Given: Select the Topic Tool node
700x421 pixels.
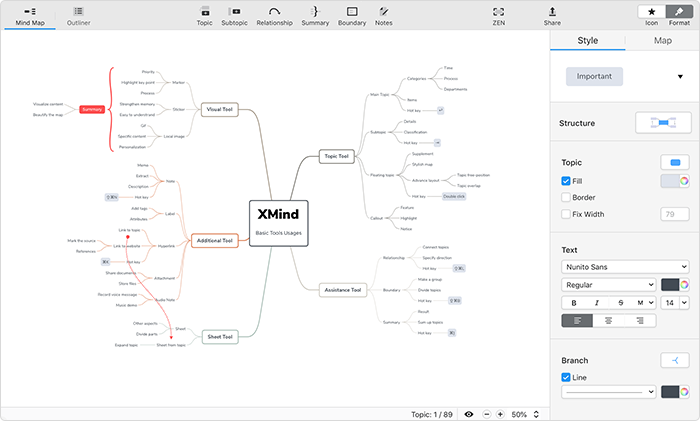Looking at the screenshot, I should 337,156.
